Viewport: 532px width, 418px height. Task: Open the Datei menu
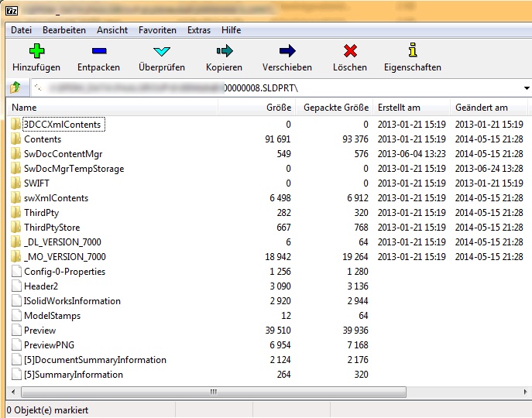[x=21, y=30]
